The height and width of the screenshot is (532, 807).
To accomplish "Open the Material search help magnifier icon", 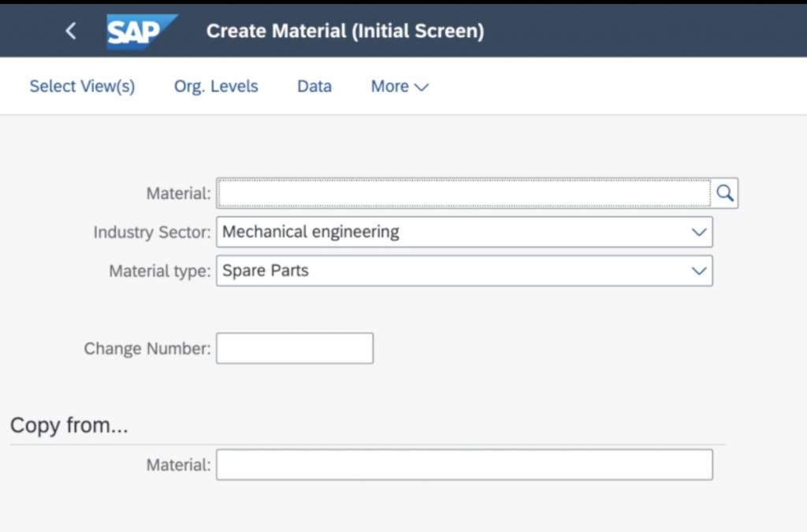I will (x=725, y=193).
